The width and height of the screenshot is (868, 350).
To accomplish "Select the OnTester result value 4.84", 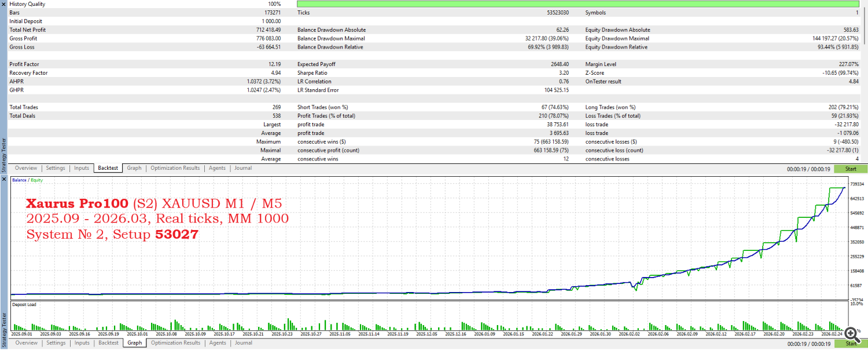I will tap(854, 82).
